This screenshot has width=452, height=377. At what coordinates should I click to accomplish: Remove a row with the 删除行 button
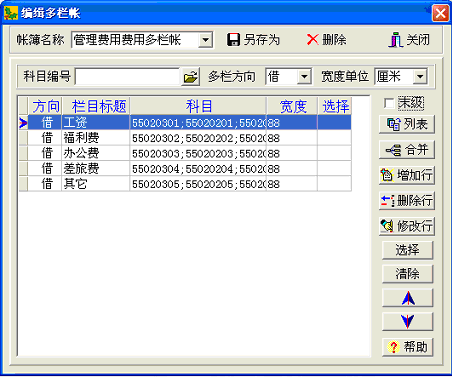(407, 201)
